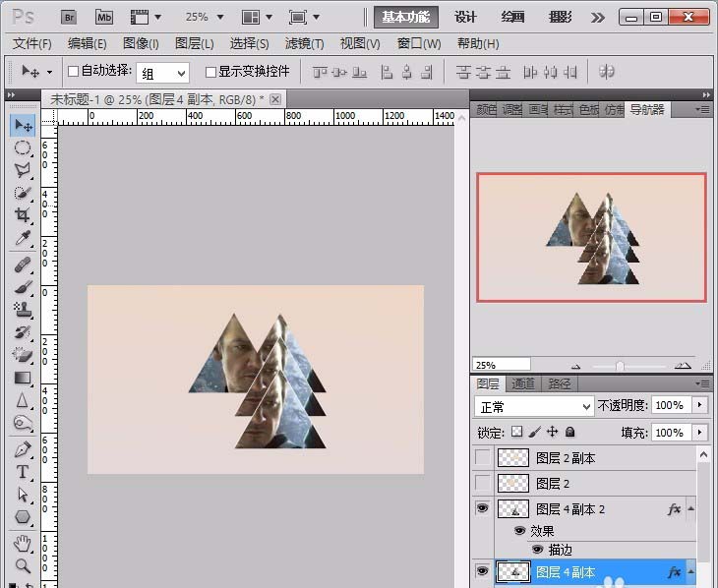The height and width of the screenshot is (588, 718).
Task: Open the 组 auto-select dropdown
Action: click(163, 73)
